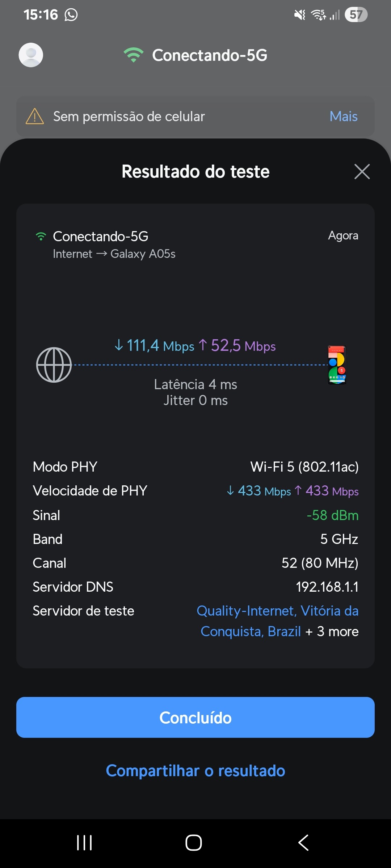Screen dimensions: 391x868
Task: Close the Resultado do teste panel
Action: (362, 171)
